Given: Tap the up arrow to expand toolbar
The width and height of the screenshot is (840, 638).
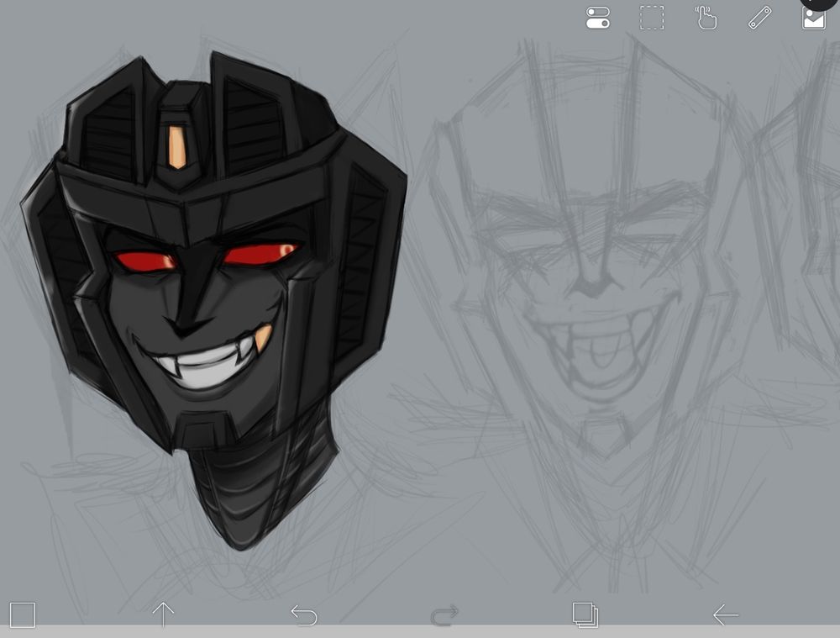Looking at the screenshot, I should click(163, 615).
